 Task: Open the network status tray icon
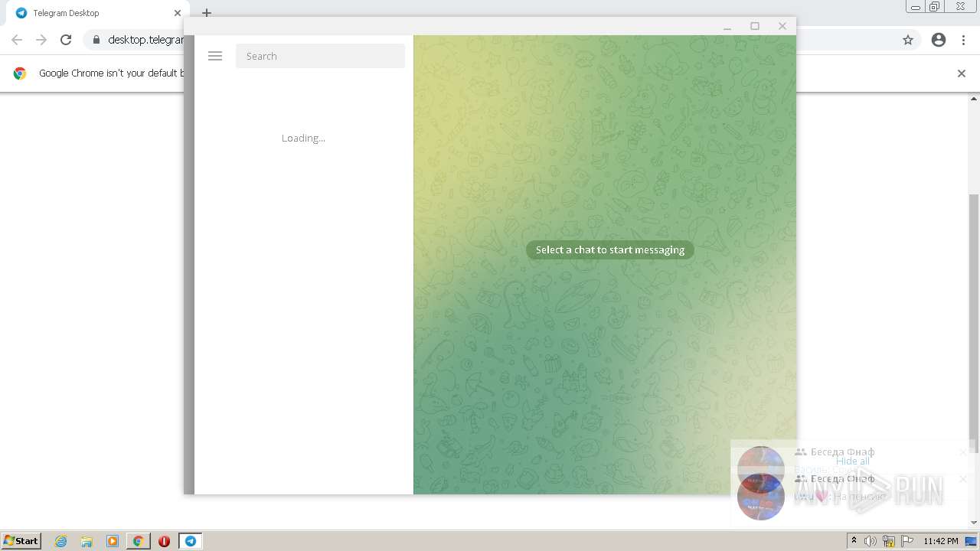[889, 541]
